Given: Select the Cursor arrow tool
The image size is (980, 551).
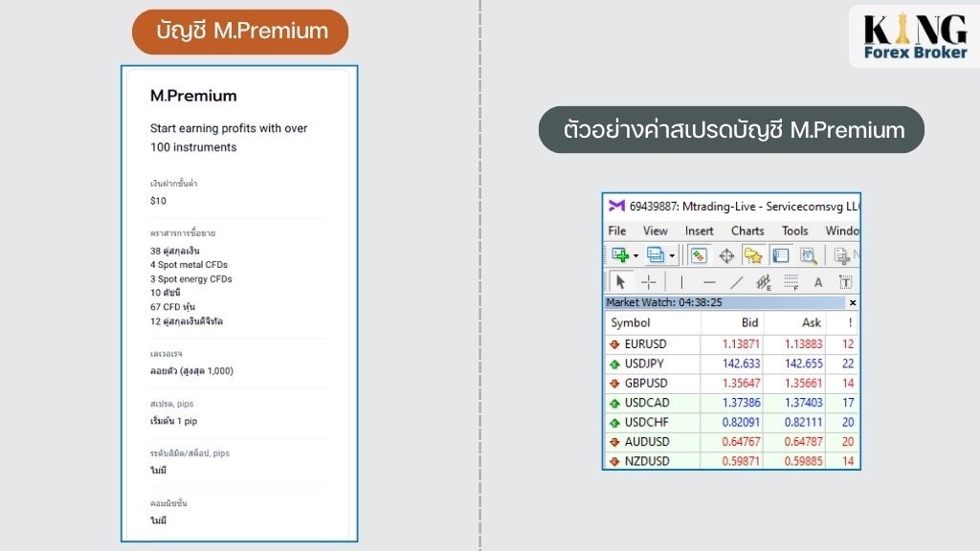Looking at the screenshot, I should [620, 282].
